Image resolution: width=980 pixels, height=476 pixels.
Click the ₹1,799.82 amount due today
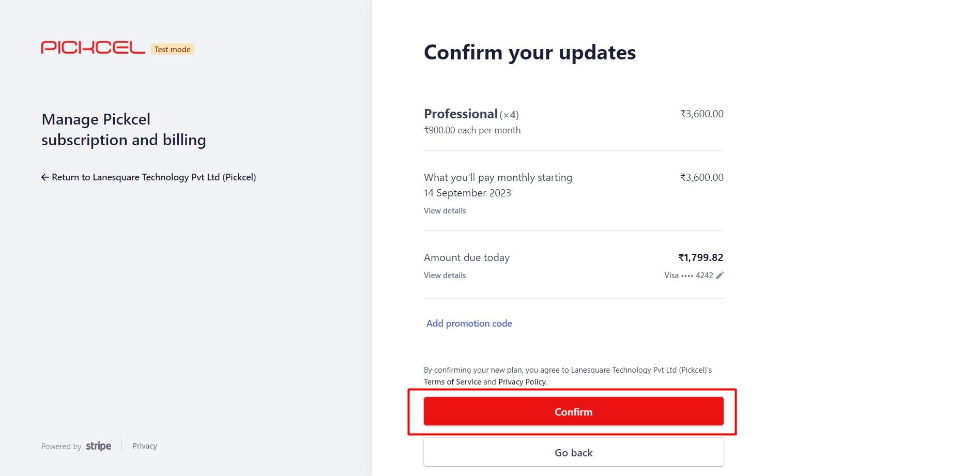click(701, 257)
